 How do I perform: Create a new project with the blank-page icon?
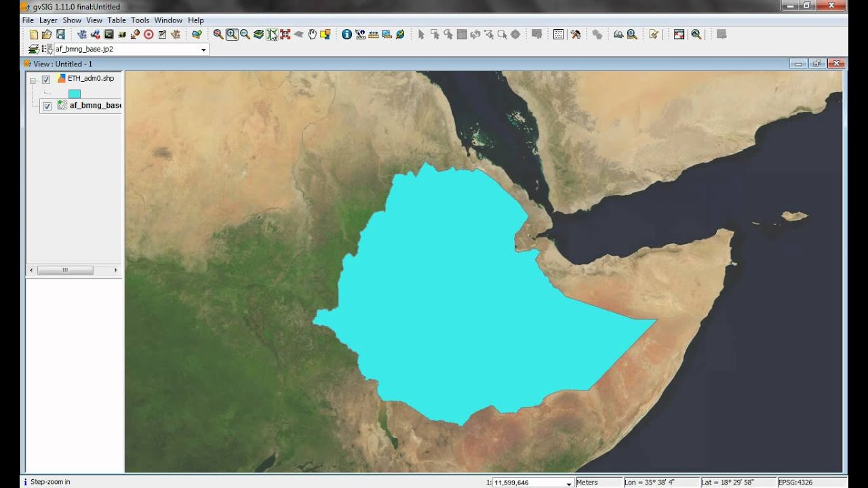[x=34, y=35]
